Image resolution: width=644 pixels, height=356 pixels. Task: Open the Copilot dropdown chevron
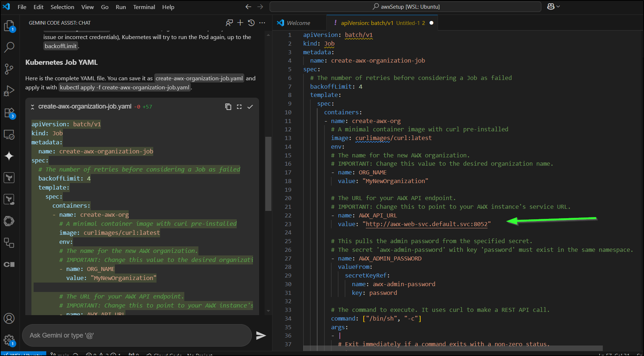tap(558, 7)
